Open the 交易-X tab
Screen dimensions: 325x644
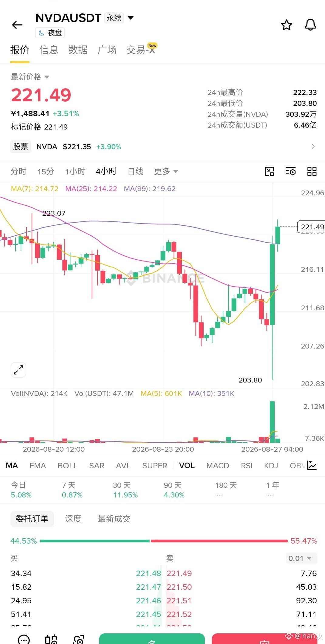(141, 50)
